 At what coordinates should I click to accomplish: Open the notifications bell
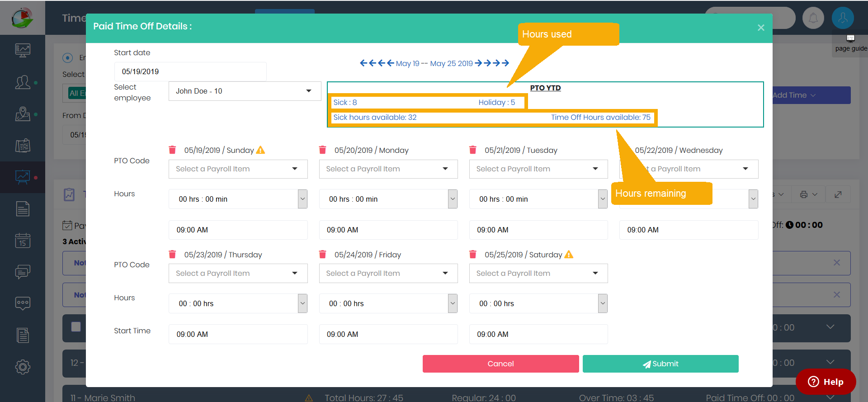coord(813,18)
